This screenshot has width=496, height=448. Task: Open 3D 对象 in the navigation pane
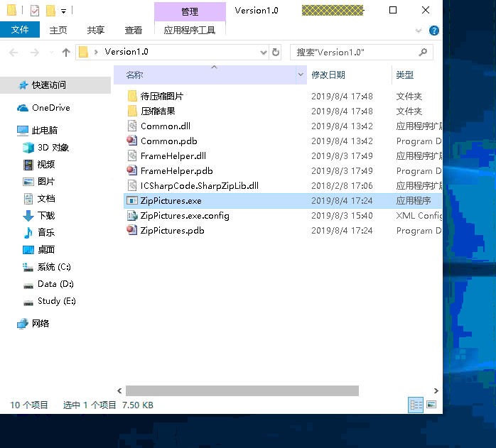coord(53,148)
